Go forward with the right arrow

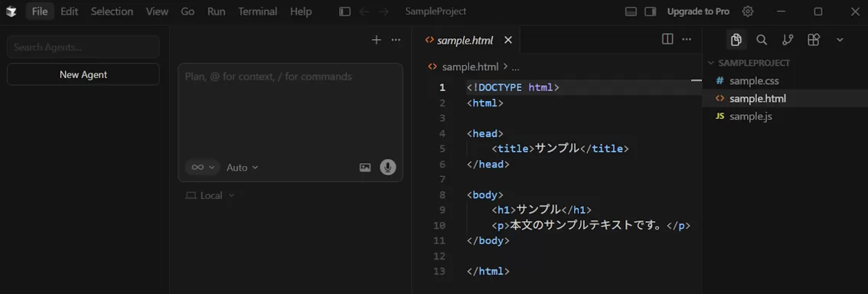383,11
